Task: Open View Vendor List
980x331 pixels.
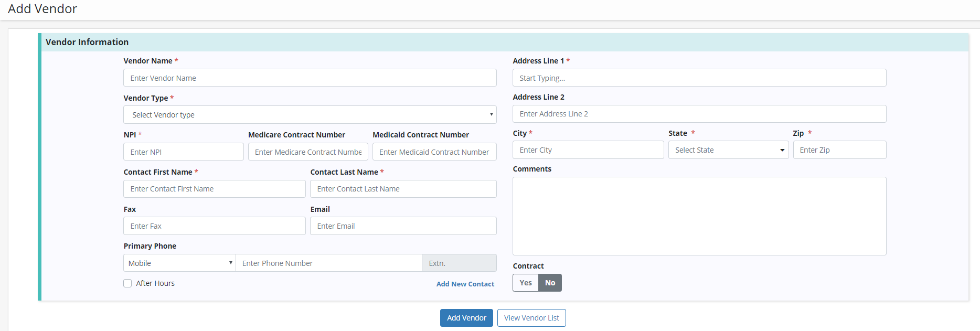Action: (x=531, y=318)
